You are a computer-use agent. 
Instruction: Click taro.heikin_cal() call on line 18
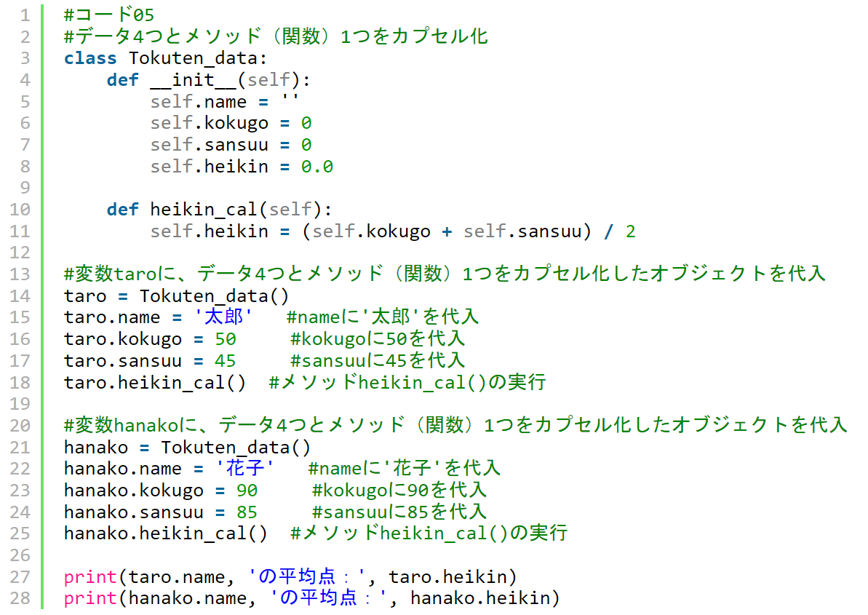(154, 383)
